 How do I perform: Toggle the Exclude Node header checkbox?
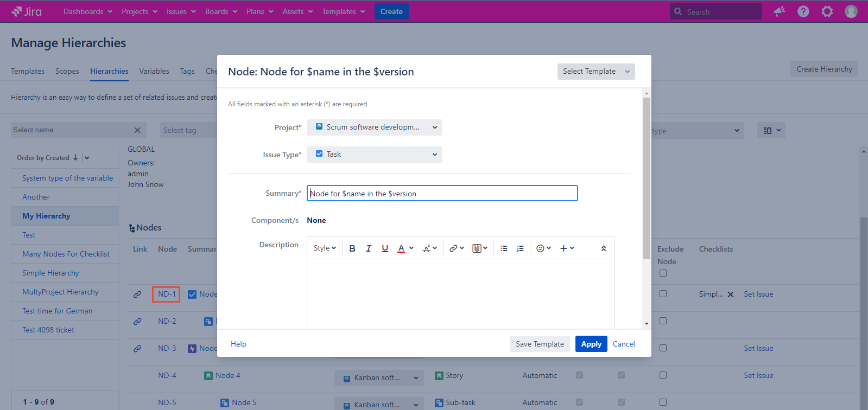click(x=663, y=273)
